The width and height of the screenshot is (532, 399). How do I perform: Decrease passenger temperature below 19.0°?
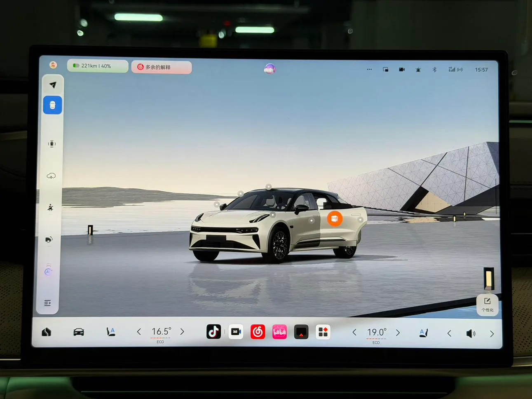coord(354,332)
